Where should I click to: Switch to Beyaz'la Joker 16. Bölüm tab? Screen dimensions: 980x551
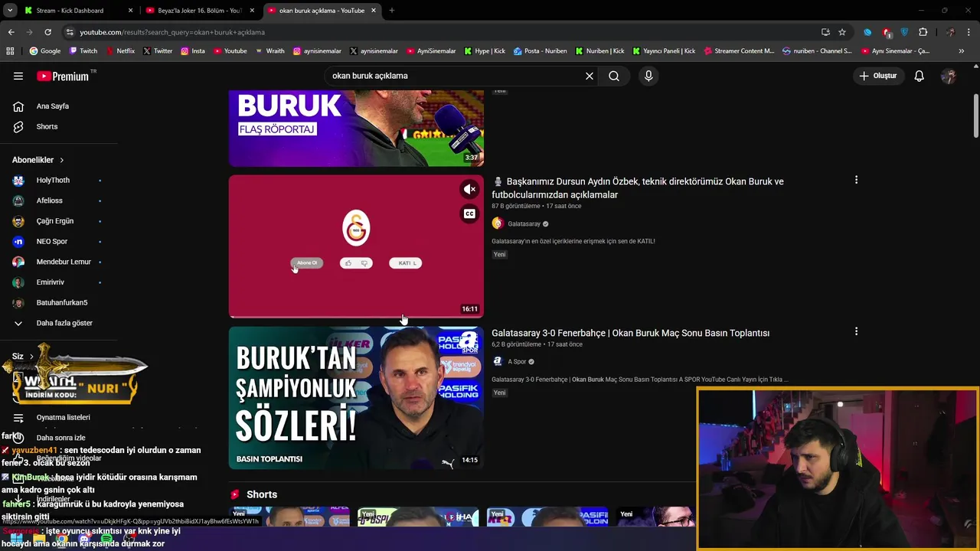point(199,11)
